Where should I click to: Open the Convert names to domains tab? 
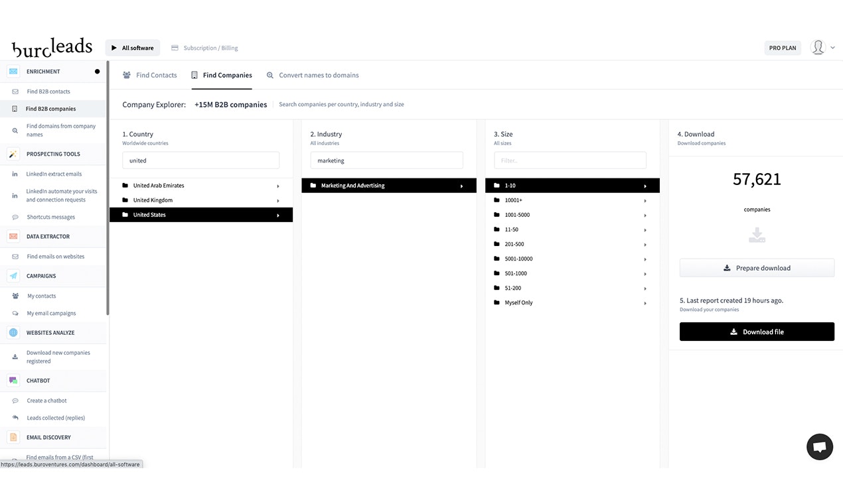click(x=313, y=75)
